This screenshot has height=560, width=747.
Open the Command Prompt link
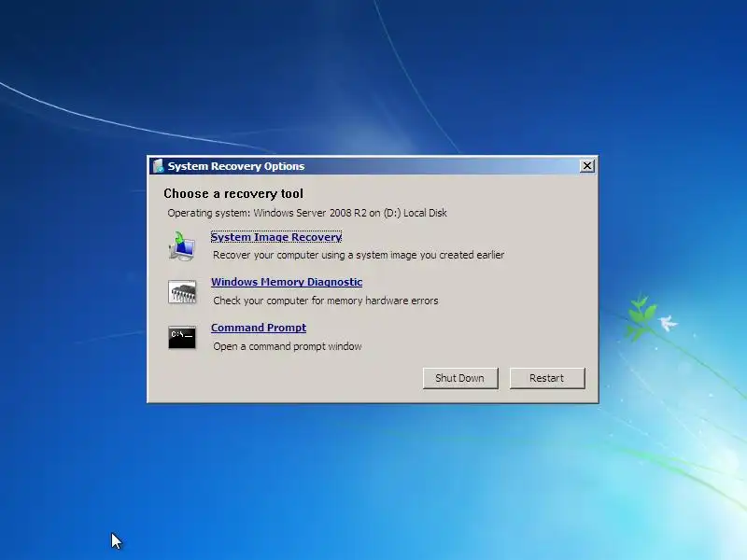pyautogui.click(x=259, y=328)
